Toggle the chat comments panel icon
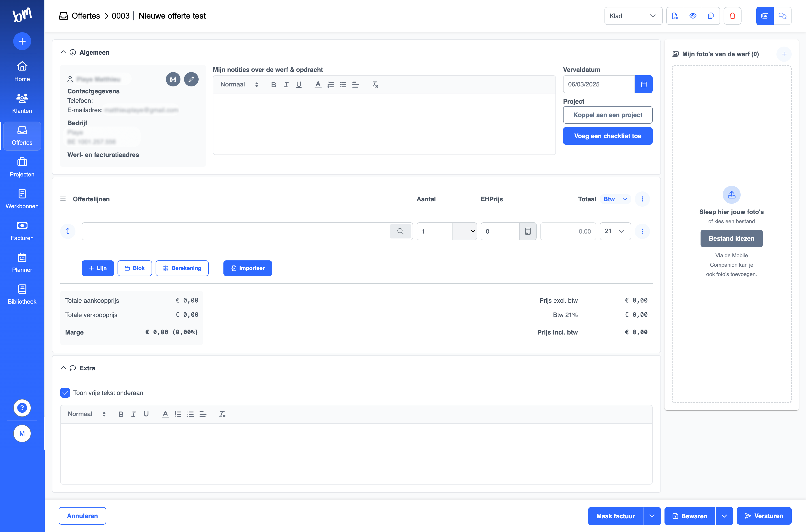The image size is (806, 532). tap(782, 16)
